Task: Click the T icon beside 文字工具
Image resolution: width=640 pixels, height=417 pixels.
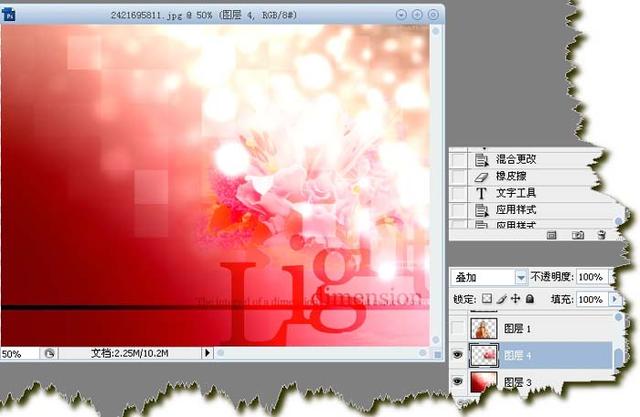Action: click(x=482, y=193)
